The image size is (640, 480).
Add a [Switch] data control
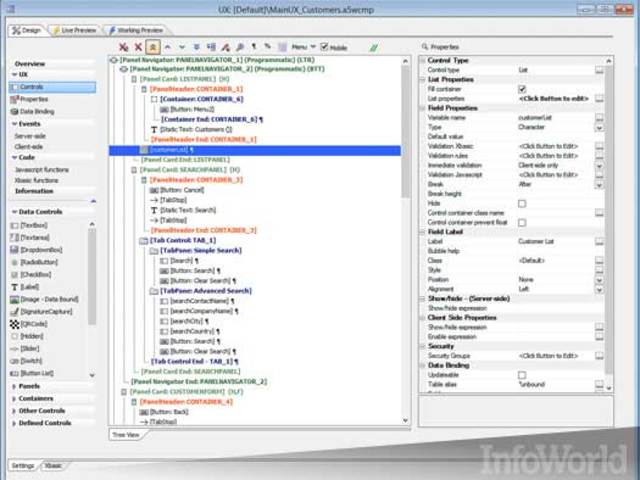27,361
